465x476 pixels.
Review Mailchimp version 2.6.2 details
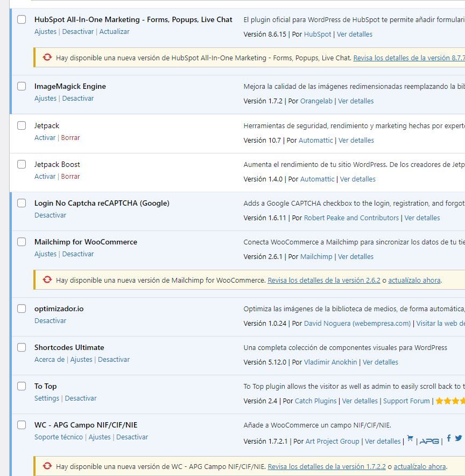coord(324,280)
